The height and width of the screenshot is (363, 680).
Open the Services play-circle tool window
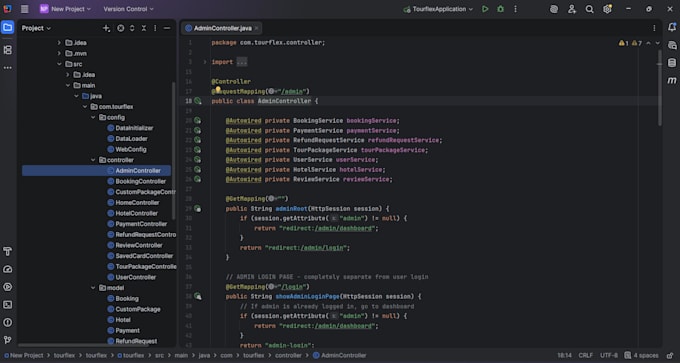7,287
